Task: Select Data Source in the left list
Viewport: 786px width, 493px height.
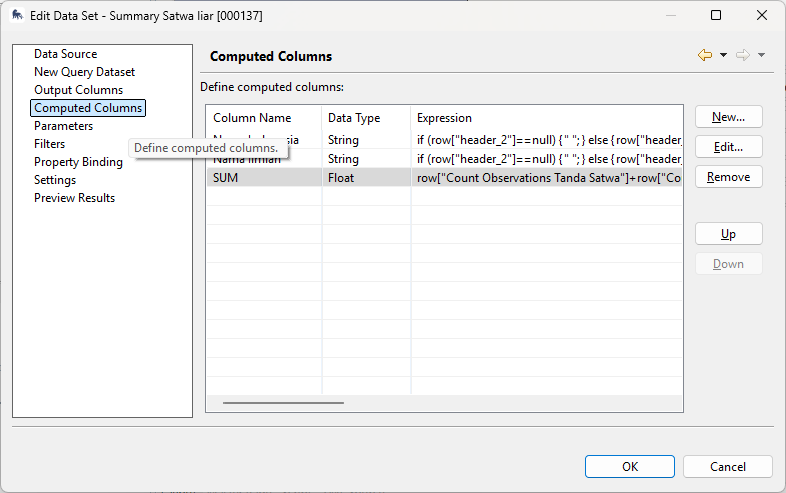Action: [65, 54]
